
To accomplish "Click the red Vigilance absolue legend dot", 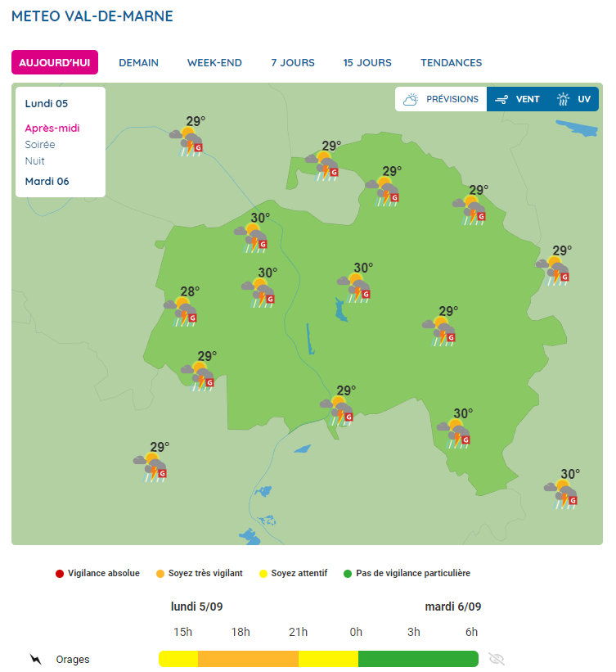I will [60, 574].
